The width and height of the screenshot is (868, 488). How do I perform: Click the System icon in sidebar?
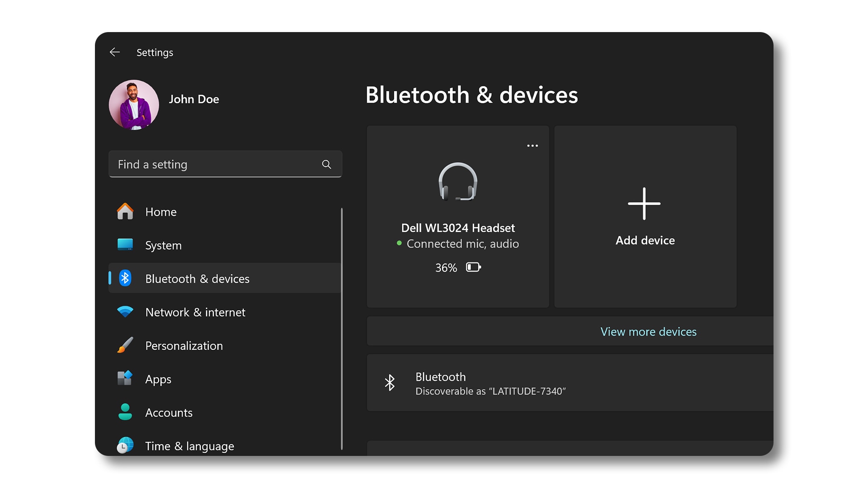(126, 245)
